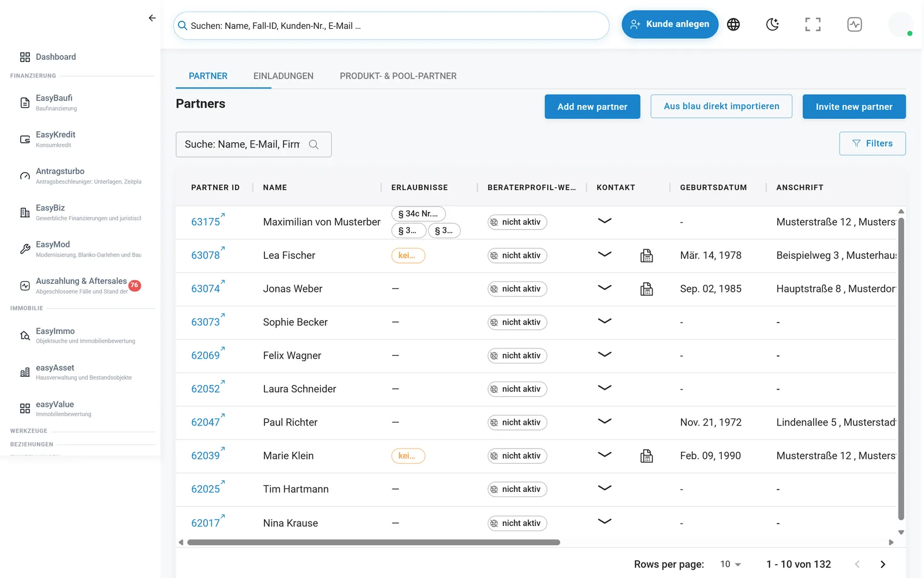Switch to the EINLADUNGEN tab
This screenshot has height=578, width=924.
click(284, 76)
